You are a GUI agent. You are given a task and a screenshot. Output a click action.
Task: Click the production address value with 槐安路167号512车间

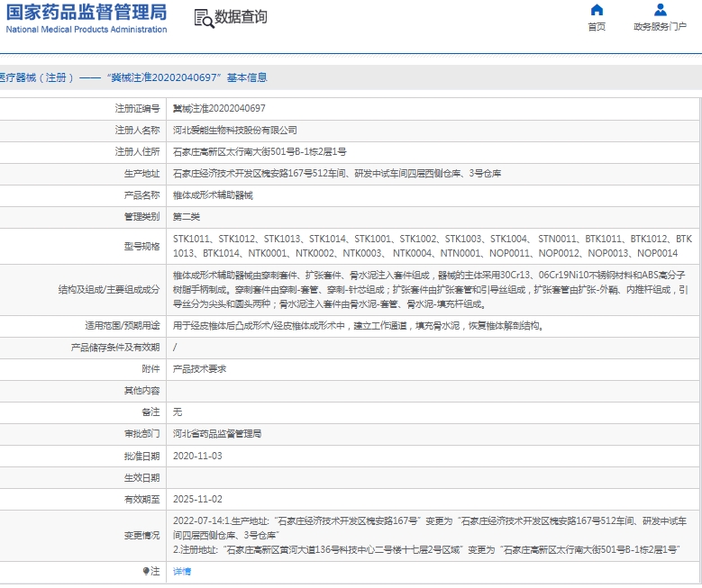pos(337,174)
